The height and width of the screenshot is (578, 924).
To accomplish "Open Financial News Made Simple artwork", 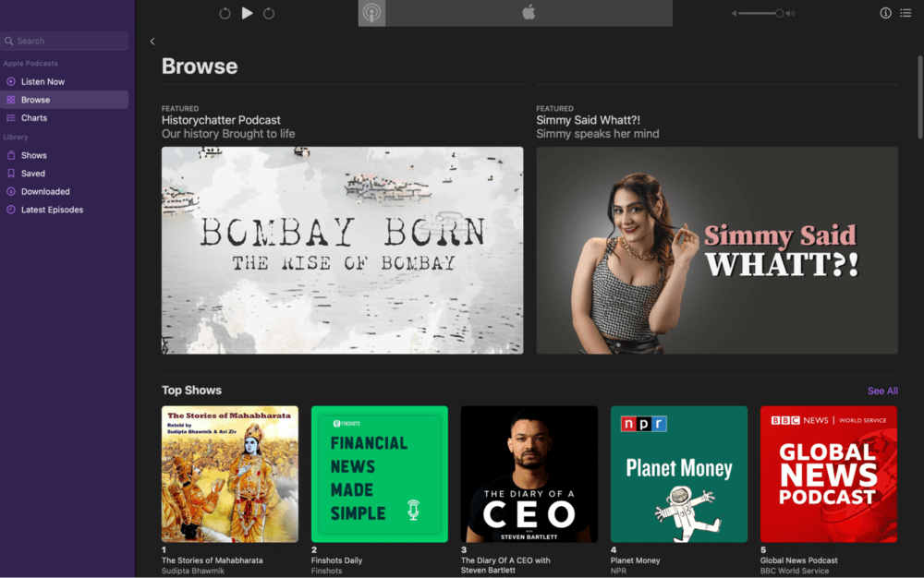I will pyautogui.click(x=380, y=474).
